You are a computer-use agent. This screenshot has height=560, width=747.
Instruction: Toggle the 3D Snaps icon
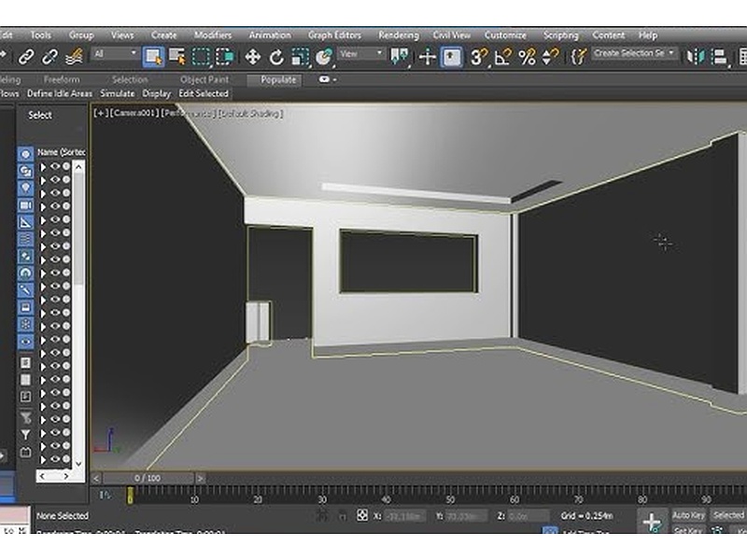coord(479,57)
